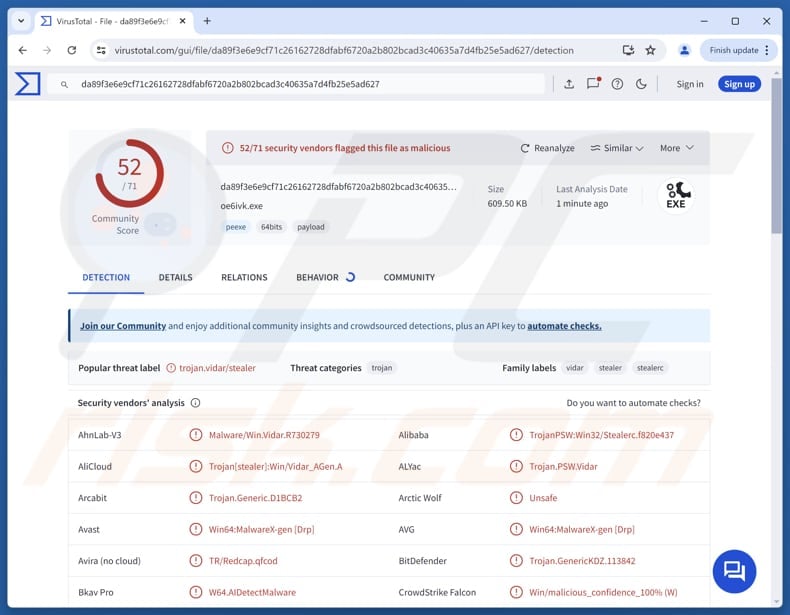Image resolution: width=790 pixels, height=615 pixels.
Task: Click warning icon next to Malware/Win.Vidar.R730279
Action: click(195, 435)
